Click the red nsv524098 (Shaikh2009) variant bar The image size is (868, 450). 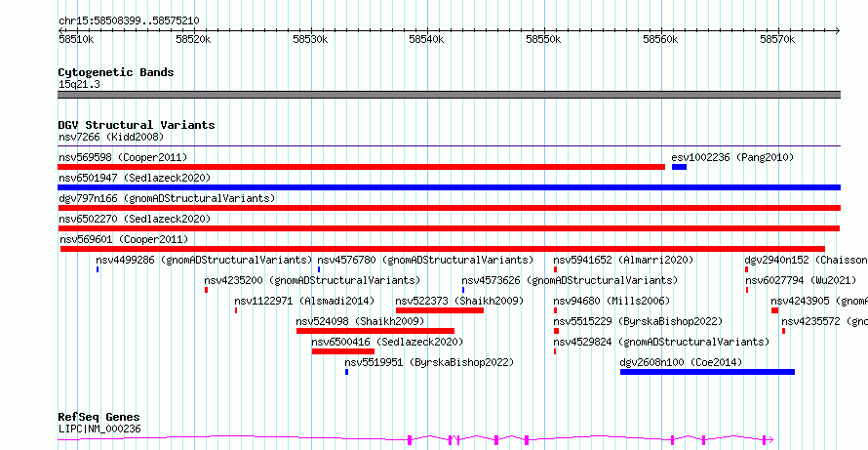[375, 331]
